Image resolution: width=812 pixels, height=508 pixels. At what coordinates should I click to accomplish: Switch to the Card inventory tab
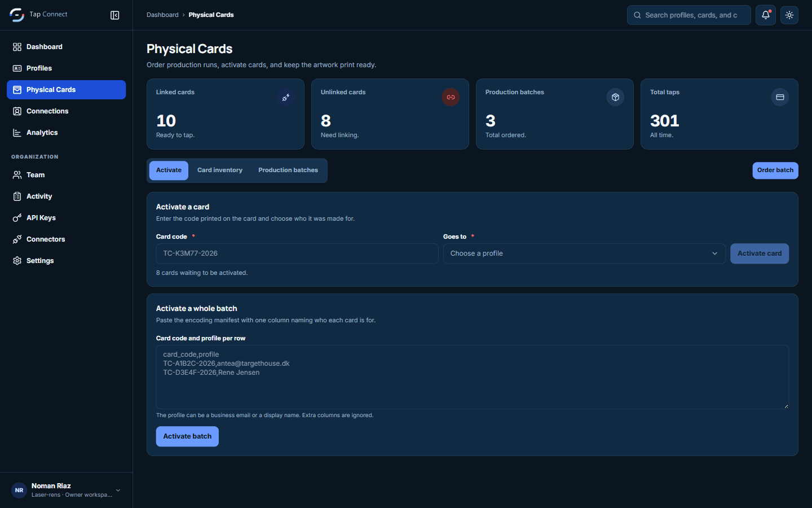point(220,170)
